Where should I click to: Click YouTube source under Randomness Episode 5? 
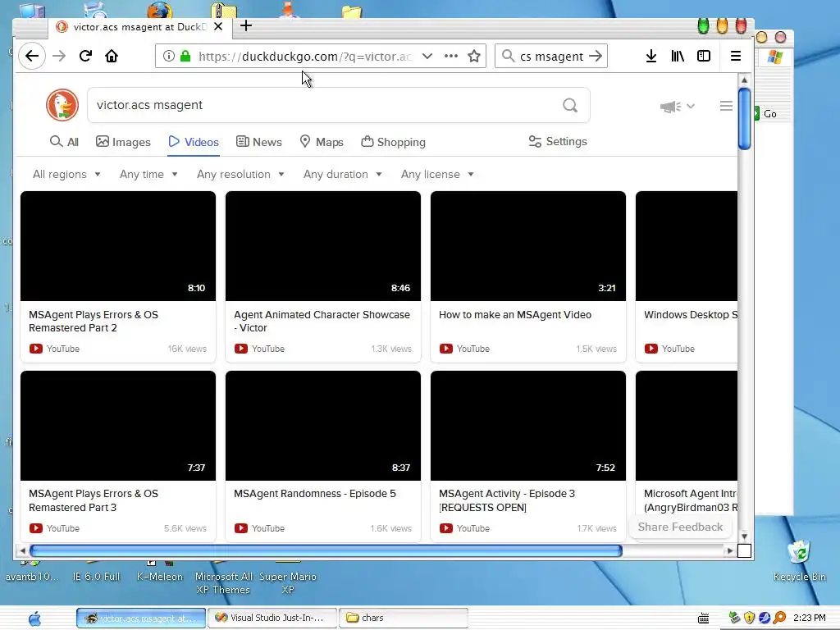pyautogui.click(x=260, y=528)
